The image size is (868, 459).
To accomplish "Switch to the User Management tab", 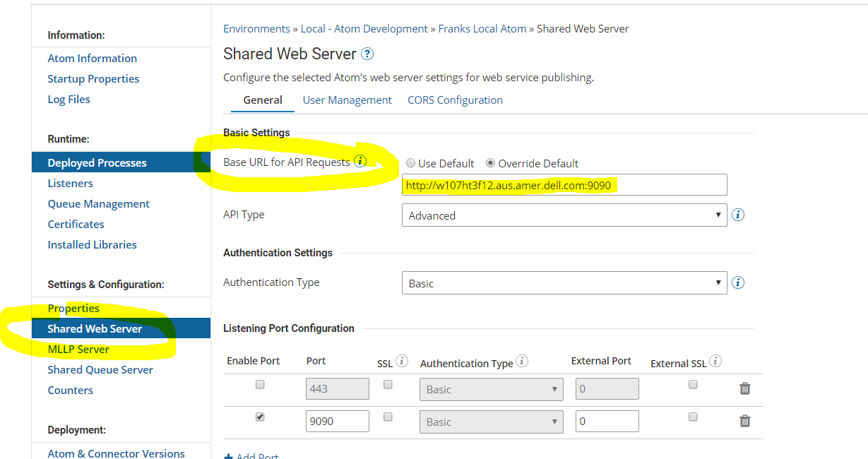I will click(347, 100).
